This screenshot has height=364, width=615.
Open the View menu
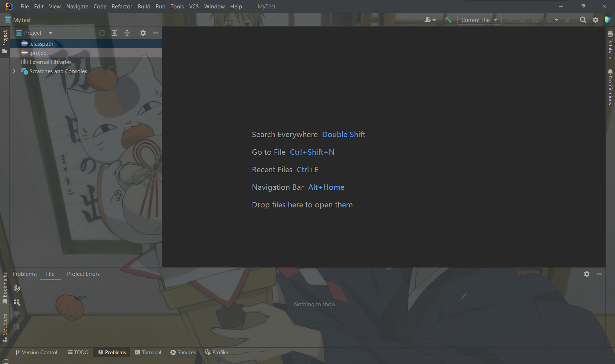tap(55, 7)
